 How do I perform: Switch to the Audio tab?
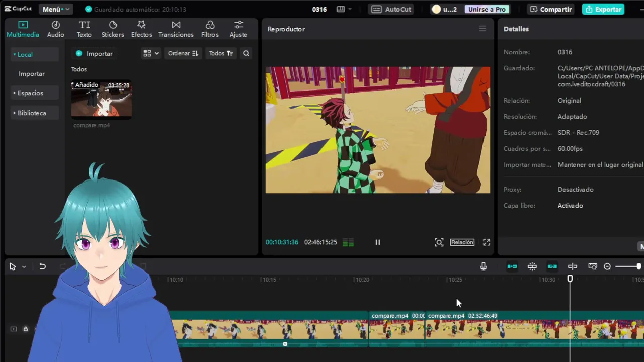click(x=56, y=29)
